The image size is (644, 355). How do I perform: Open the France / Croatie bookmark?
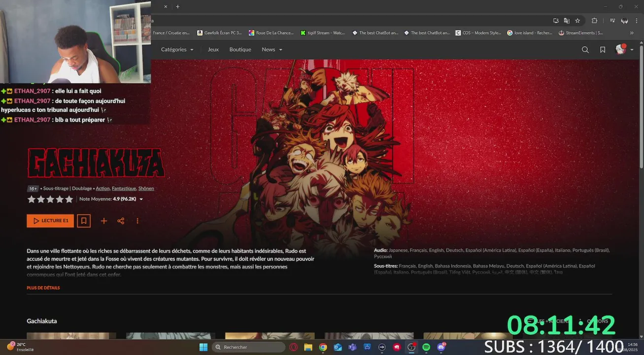point(171,33)
